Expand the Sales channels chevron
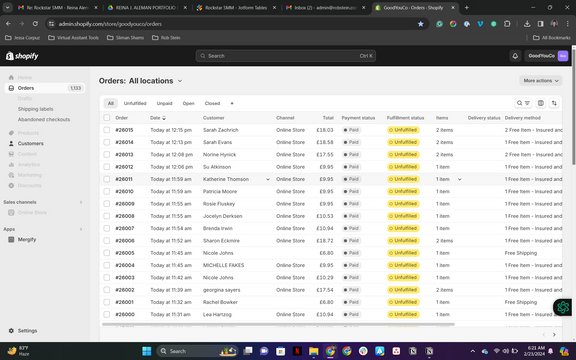 pyautogui.click(x=81, y=202)
